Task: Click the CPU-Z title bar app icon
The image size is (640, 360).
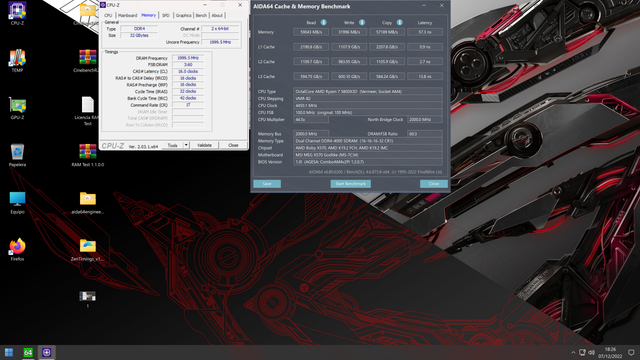Action: coord(103,5)
